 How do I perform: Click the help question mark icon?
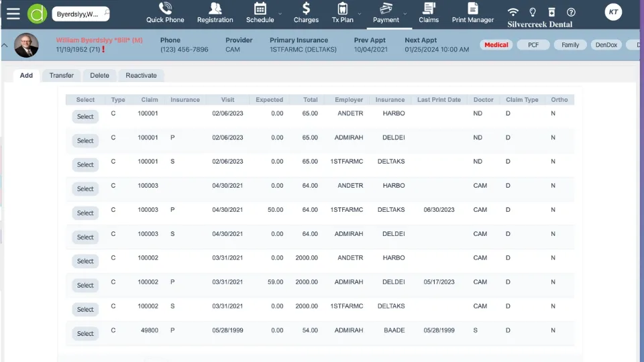pos(571,12)
